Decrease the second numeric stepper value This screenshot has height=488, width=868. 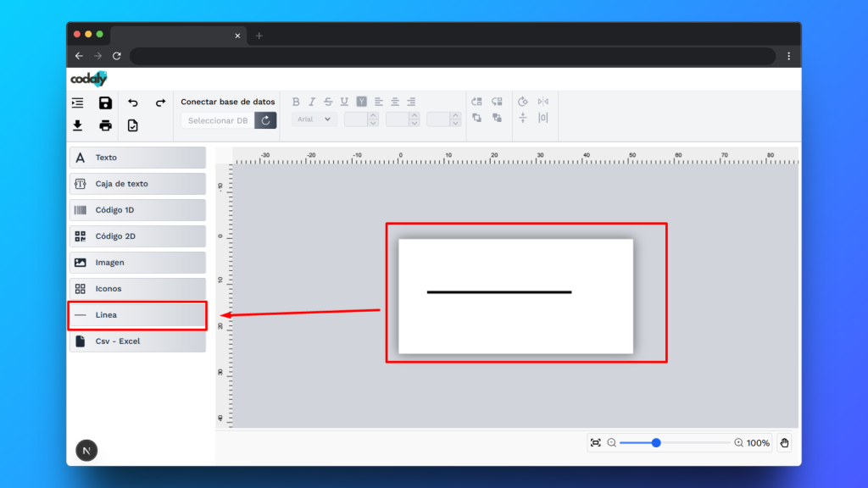click(414, 123)
